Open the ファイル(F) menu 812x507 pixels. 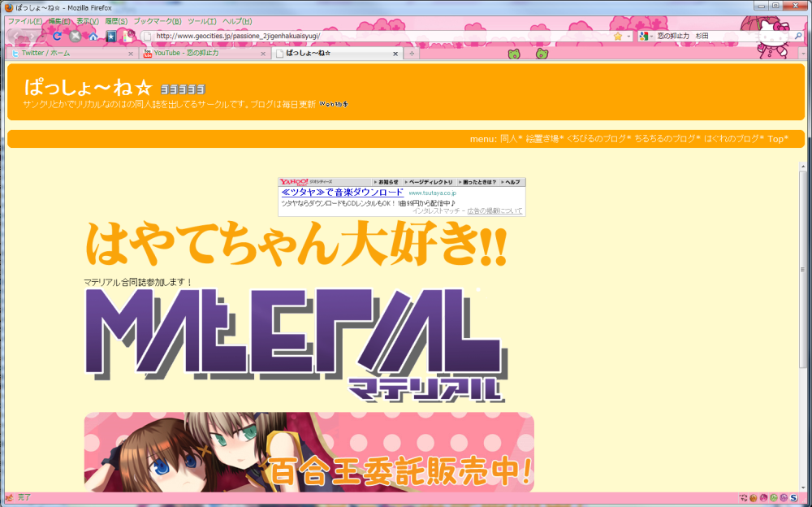pyautogui.click(x=25, y=21)
